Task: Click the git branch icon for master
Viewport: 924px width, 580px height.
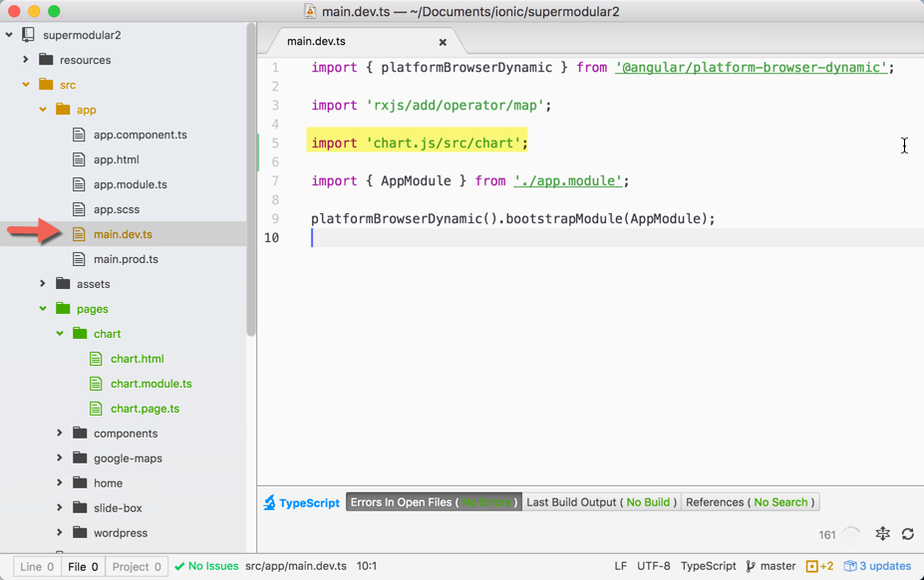Action: 751,566
